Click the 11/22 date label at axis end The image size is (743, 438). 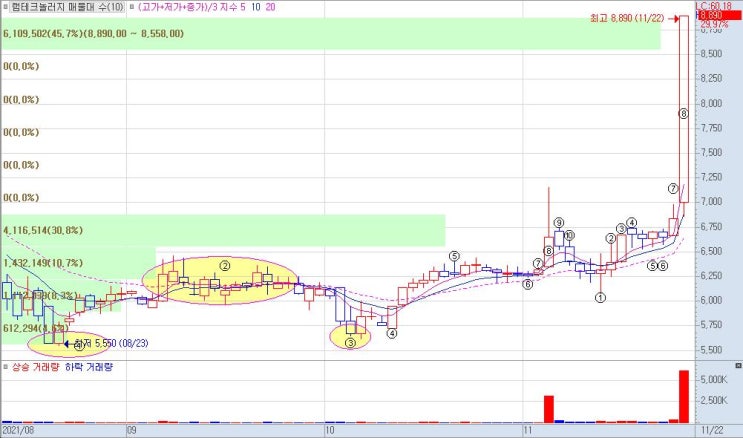point(713,430)
